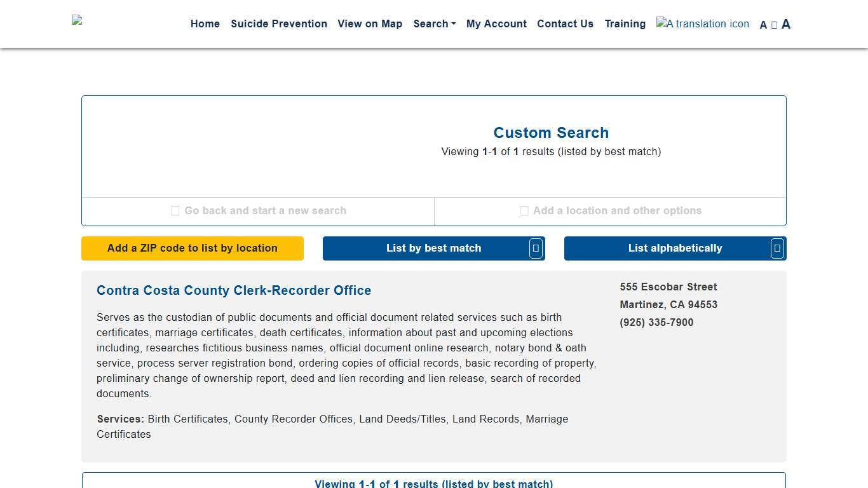Go to the Home page
Image resolution: width=868 pixels, height=488 pixels.
(205, 24)
